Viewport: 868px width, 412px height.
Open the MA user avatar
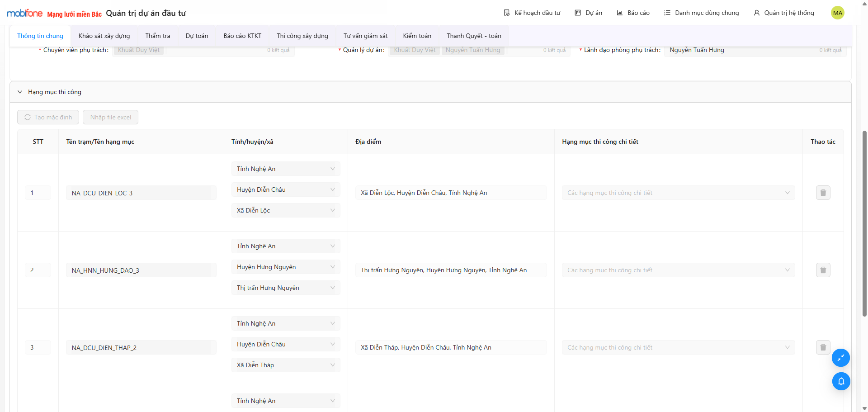coord(837,13)
